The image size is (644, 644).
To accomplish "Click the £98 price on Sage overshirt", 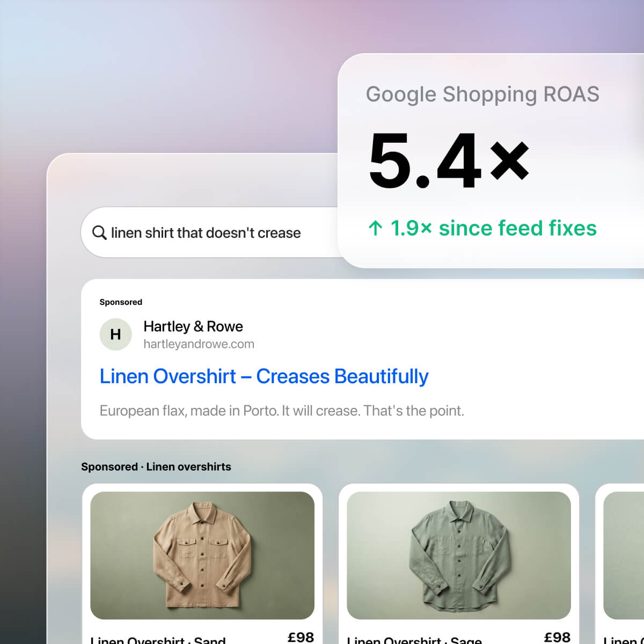I will pos(557,638).
